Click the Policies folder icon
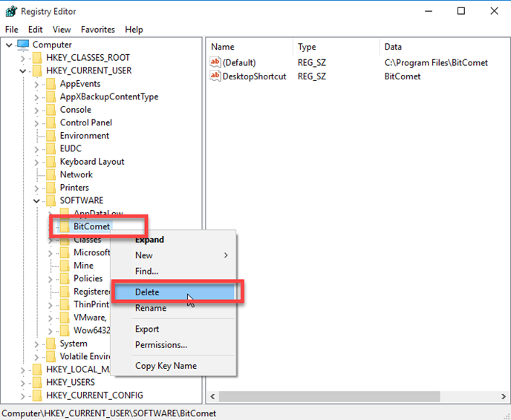The height and width of the screenshot is (420, 511). 65,279
